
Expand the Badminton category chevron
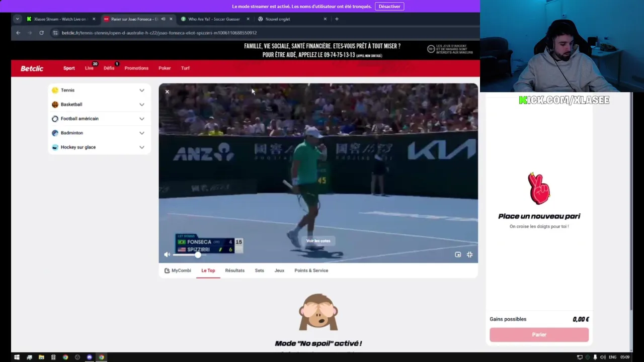click(142, 133)
